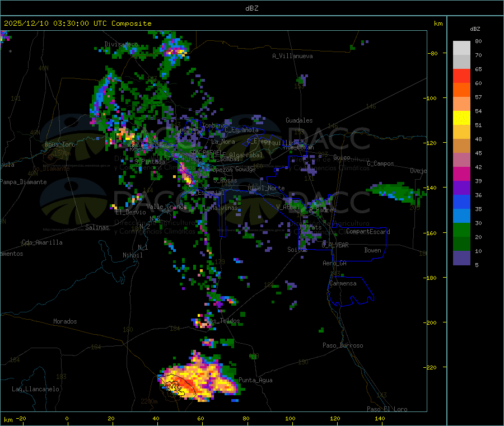Click the Morados location label
Viewport: 504px width, 426px height.
click(x=65, y=321)
